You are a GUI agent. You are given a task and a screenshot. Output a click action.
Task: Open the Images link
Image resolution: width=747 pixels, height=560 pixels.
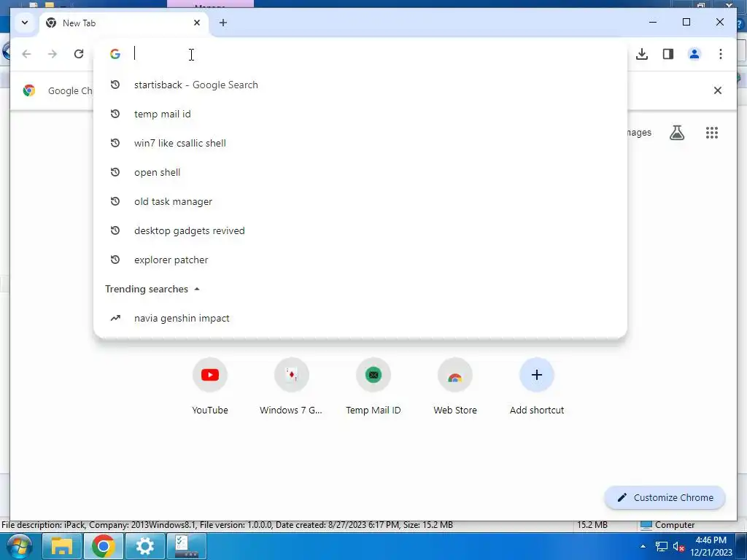pos(639,133)
